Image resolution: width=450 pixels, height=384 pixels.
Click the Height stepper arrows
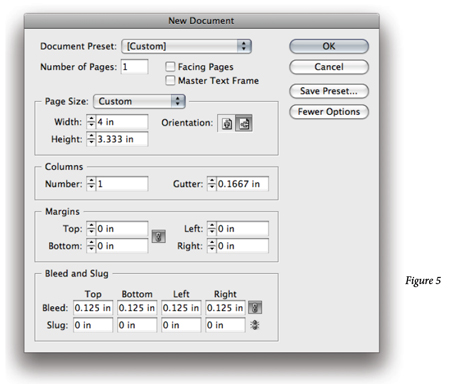pyautogui.click(x=91, y=139)
